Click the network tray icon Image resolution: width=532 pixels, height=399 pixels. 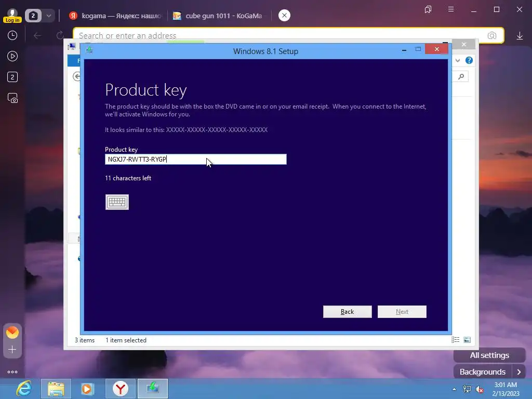pos(467,389)
